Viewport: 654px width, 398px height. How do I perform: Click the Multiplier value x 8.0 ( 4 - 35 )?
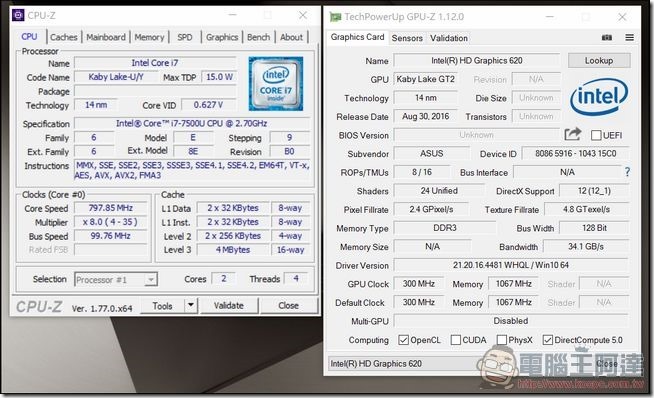(111, 222)
